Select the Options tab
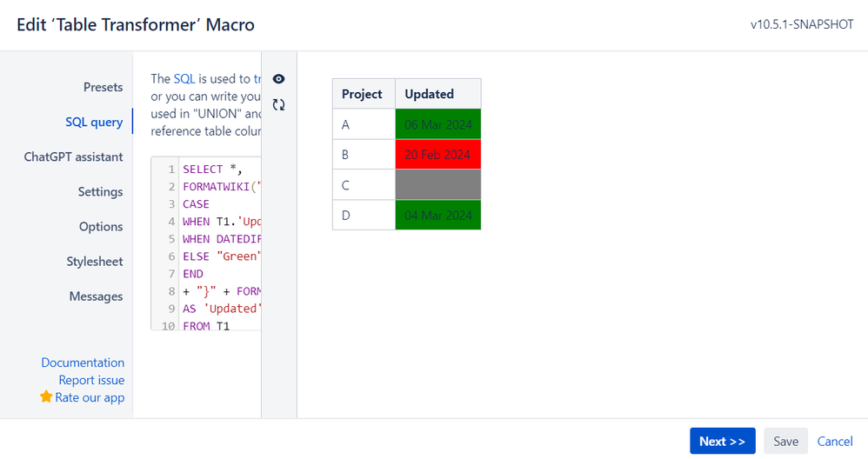Image resolution: width=868 pixels, height=459 pixels. [x=101, y=226]
